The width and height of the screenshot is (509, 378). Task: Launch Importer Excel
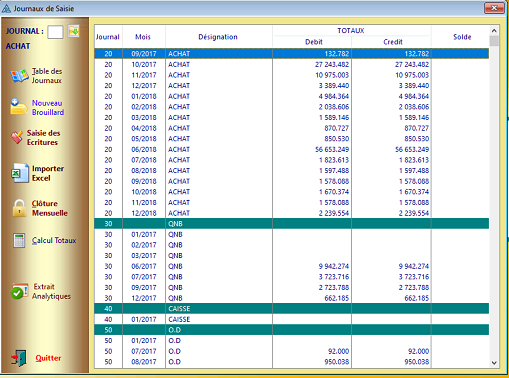pos(48,173)
